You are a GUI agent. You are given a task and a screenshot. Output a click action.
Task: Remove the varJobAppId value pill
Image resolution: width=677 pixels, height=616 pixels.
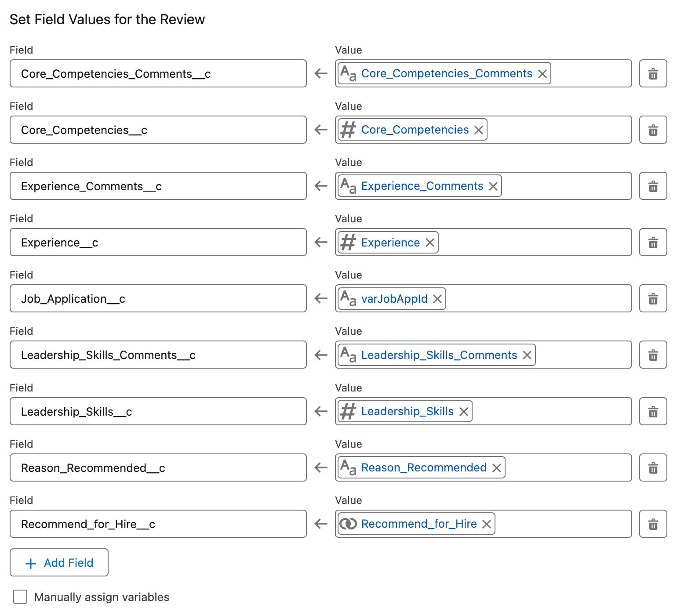438,298
